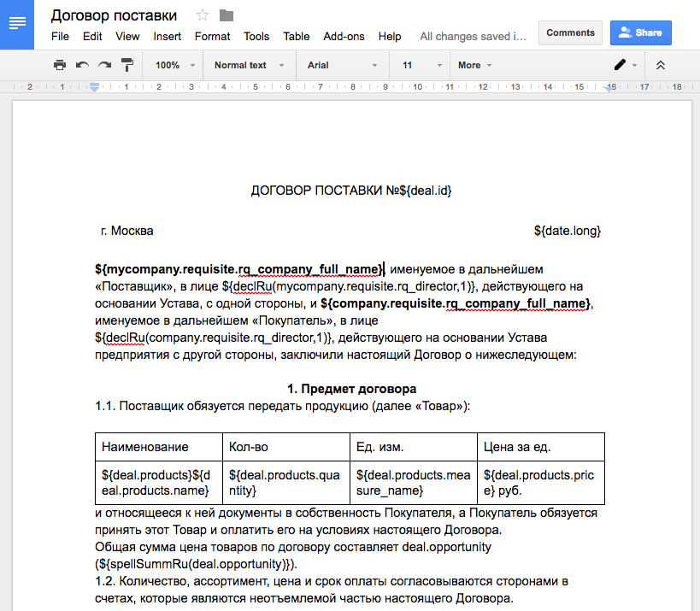Expand the More toolbar options
The width and height of the screenshot is (700, 611).
pyautogui.click(x=475, y=65)
